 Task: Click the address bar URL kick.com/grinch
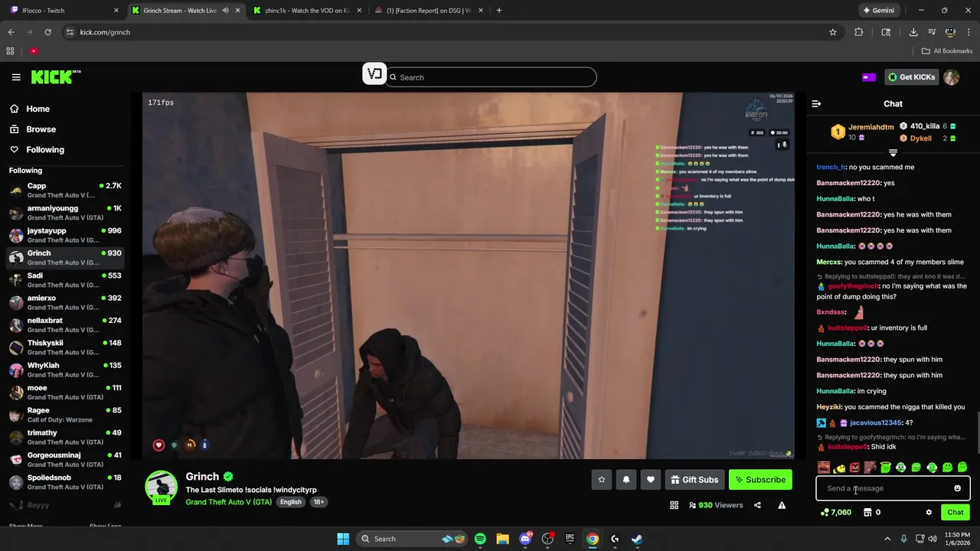click(x=105, y=32)
